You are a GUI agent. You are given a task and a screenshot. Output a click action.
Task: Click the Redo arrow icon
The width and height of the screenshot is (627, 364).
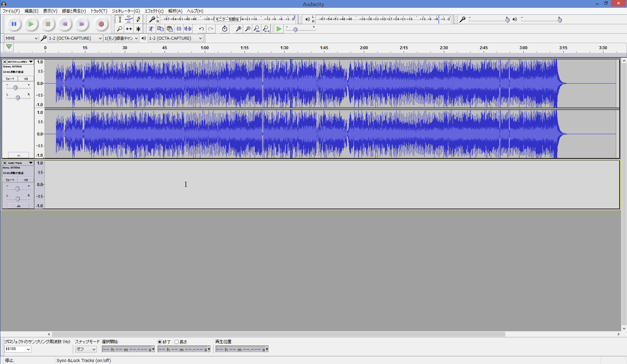pos(210,29)
